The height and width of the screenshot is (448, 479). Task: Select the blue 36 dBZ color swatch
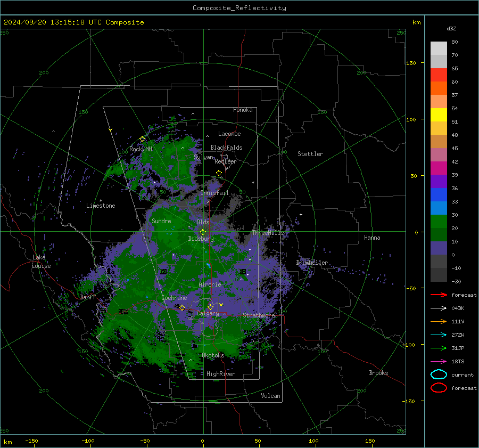pyautogui.click(x=439, y=194)
